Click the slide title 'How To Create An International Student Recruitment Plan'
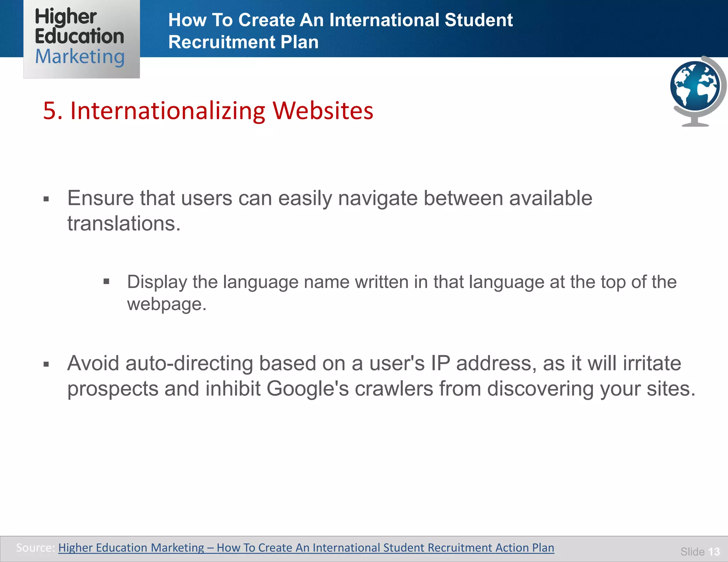 [x=340, y=31]
